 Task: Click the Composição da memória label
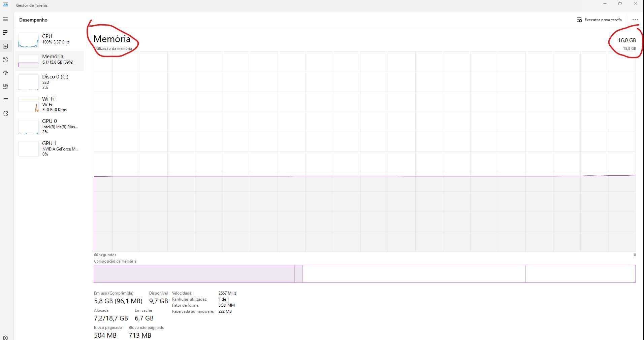[x=115, y=261]
